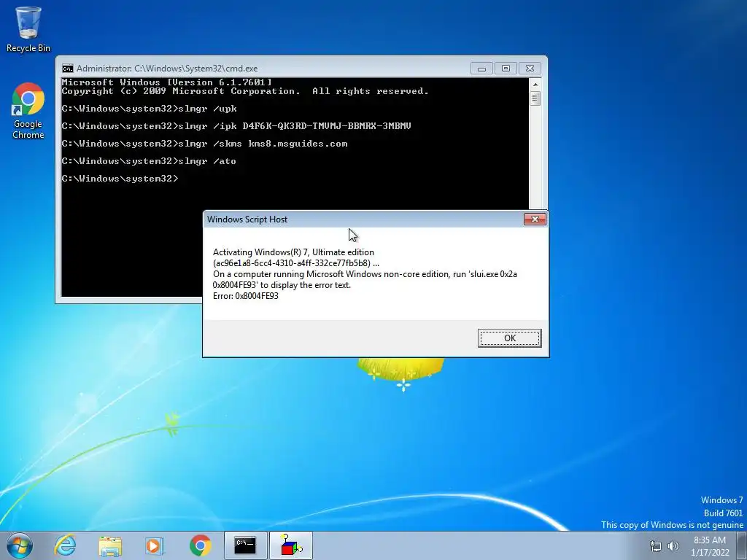Switch to the cmd.exe taskbar button

pos(245,545)
